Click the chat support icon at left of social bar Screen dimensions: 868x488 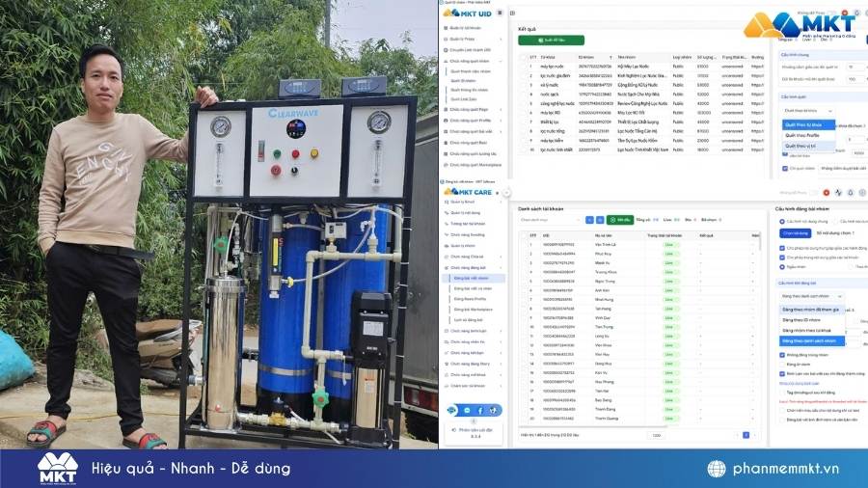(452, 410)
